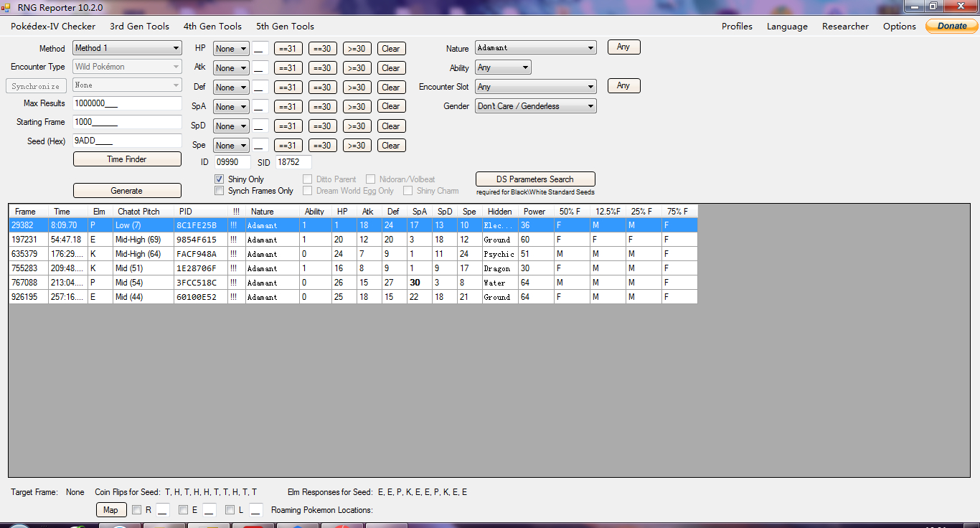Click the ID field showing 09990
The height and width of the screenshot is (528, 980).
tap(233, 162)
